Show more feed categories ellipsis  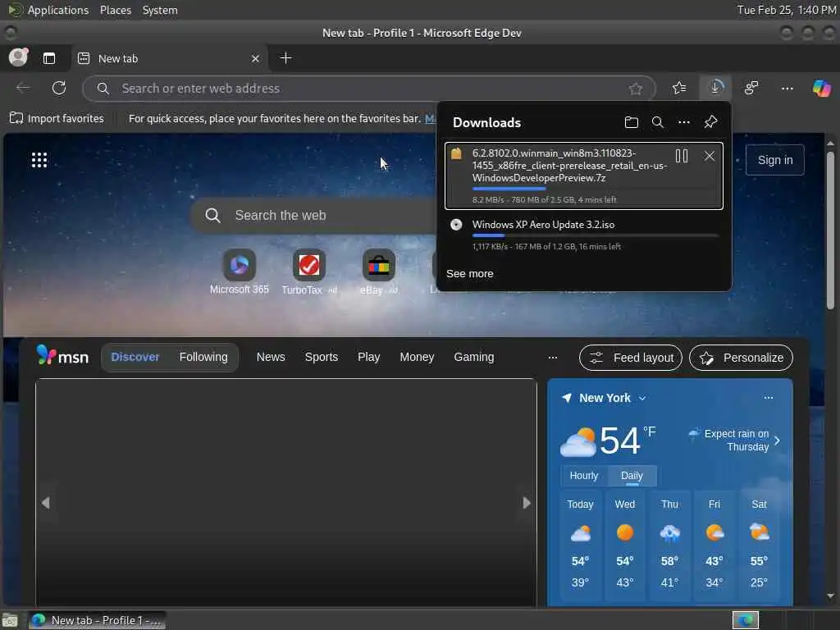[x=553, y=358]
